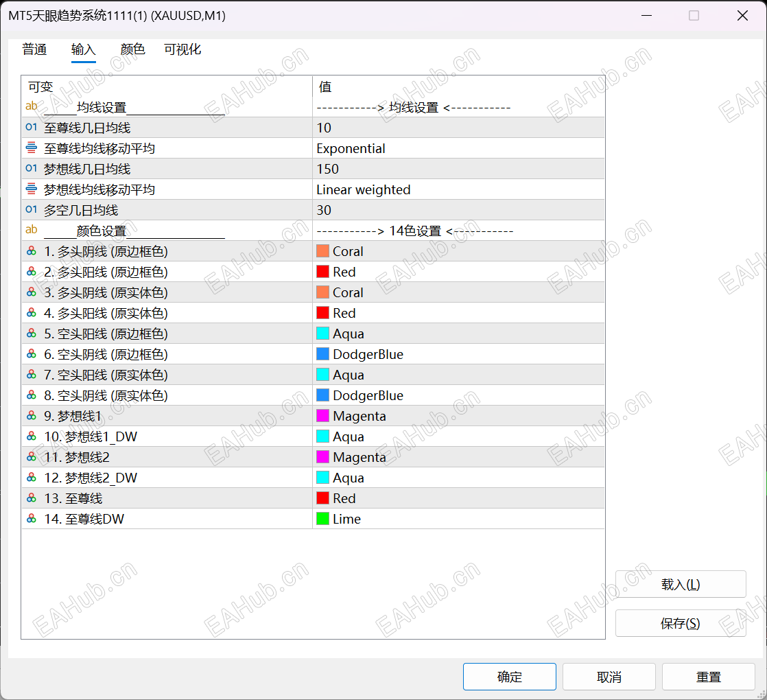Open Coral color dropdown for 3. 多头阴线

pos(458,292)
